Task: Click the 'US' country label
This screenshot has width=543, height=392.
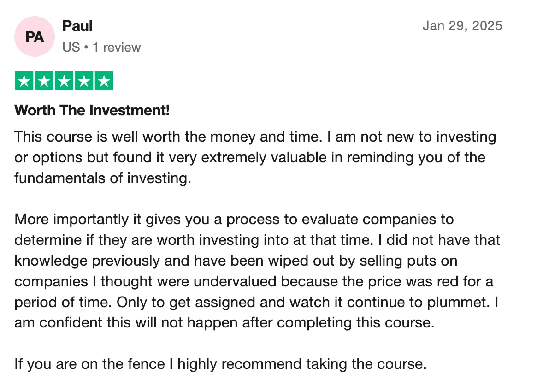Action: [x=71, y=48]
